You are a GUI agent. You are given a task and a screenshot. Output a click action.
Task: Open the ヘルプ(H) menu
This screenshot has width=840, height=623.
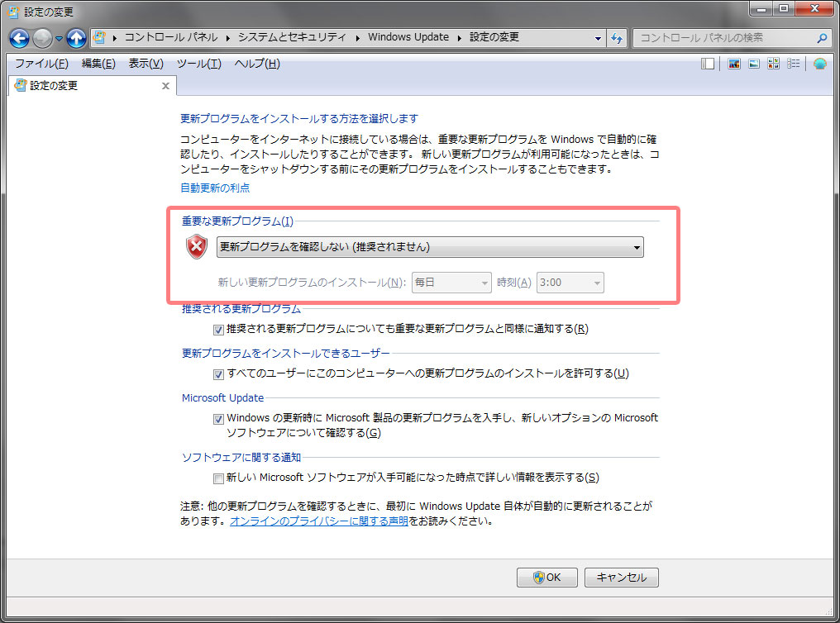point(257,64)
